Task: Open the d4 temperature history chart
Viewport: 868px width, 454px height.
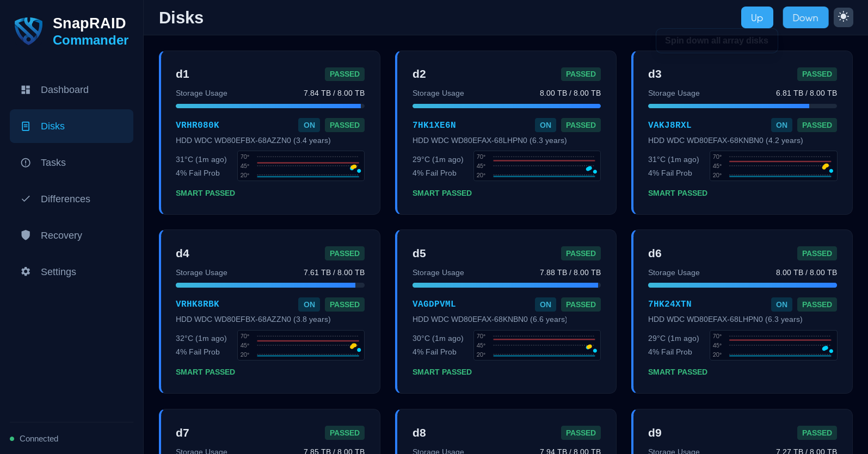Action: pos(301,345)
